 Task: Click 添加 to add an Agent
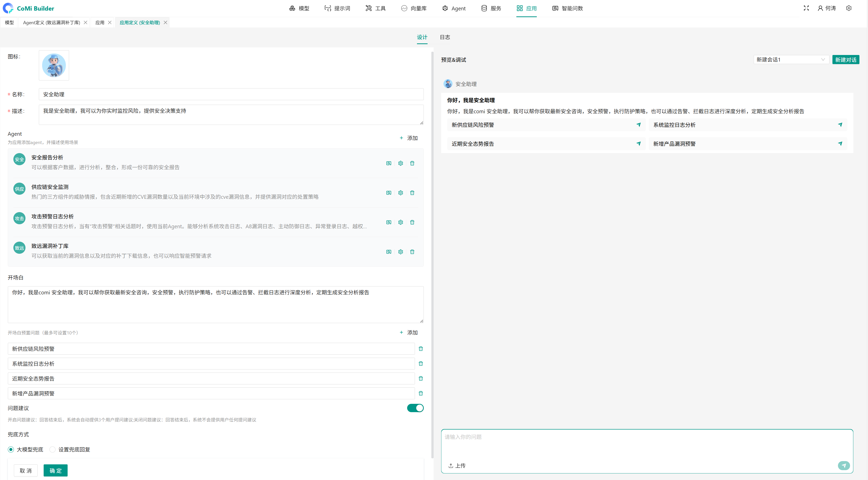point(408,138)
